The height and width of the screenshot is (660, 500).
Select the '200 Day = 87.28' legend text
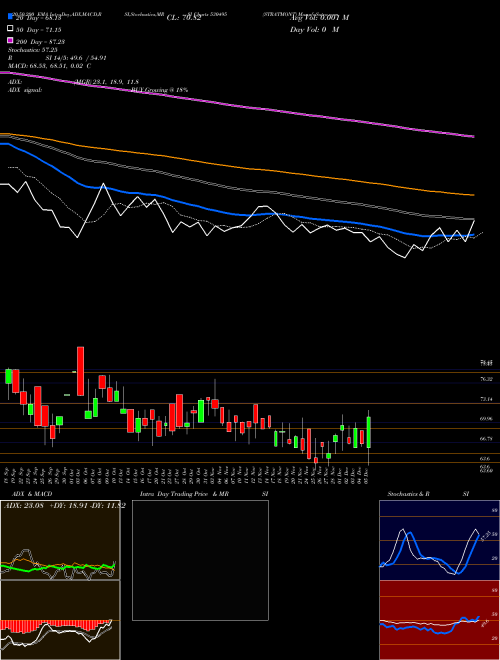coord(40,42)
